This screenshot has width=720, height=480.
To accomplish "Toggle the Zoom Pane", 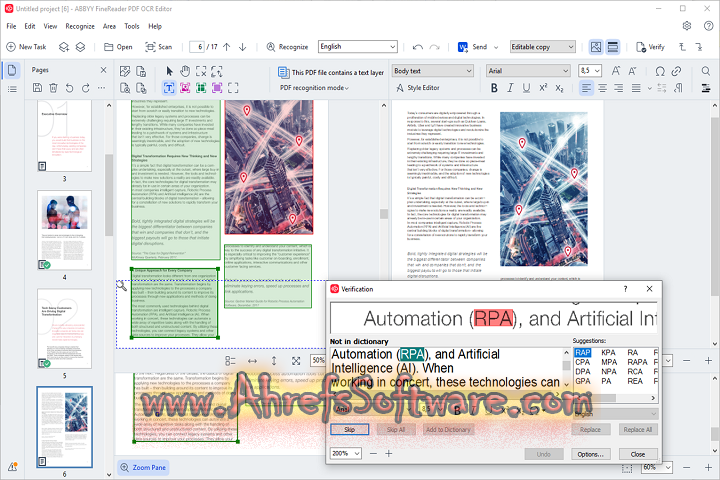I will (x=143, y=467).
